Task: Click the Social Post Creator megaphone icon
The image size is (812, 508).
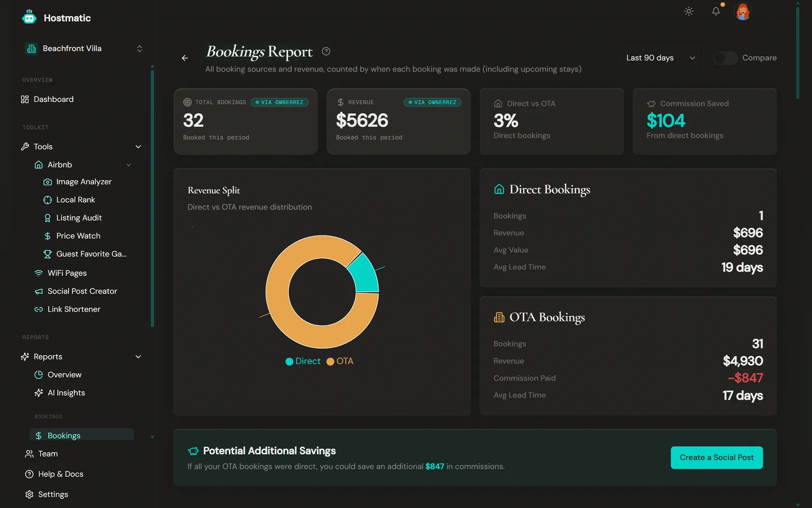Action: 39,292
